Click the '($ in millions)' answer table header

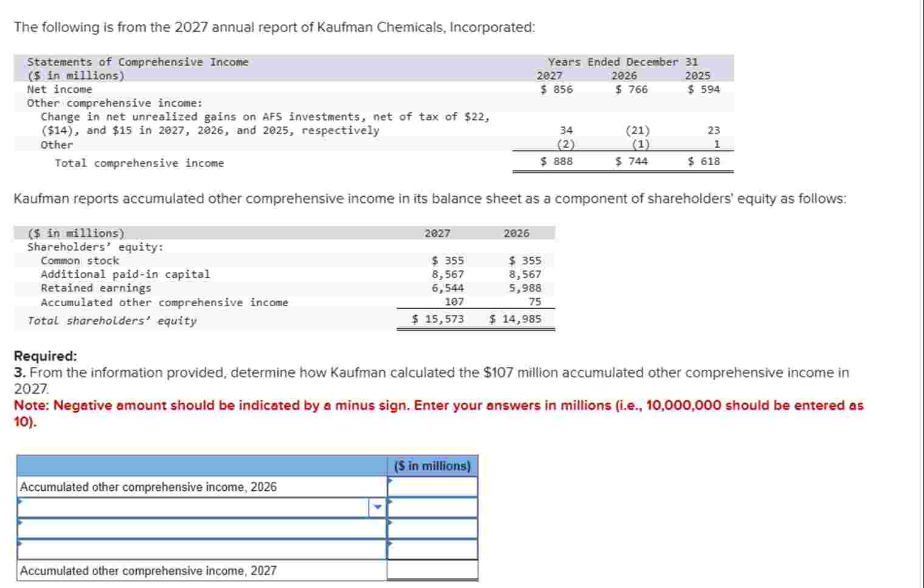(x=432, y=466)
